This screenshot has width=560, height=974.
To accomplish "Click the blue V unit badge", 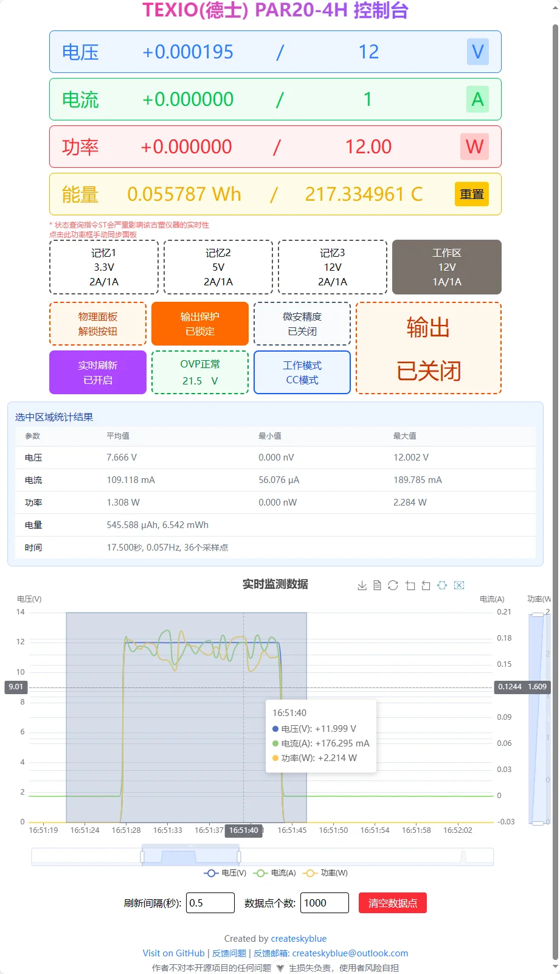I will (478, 52).
